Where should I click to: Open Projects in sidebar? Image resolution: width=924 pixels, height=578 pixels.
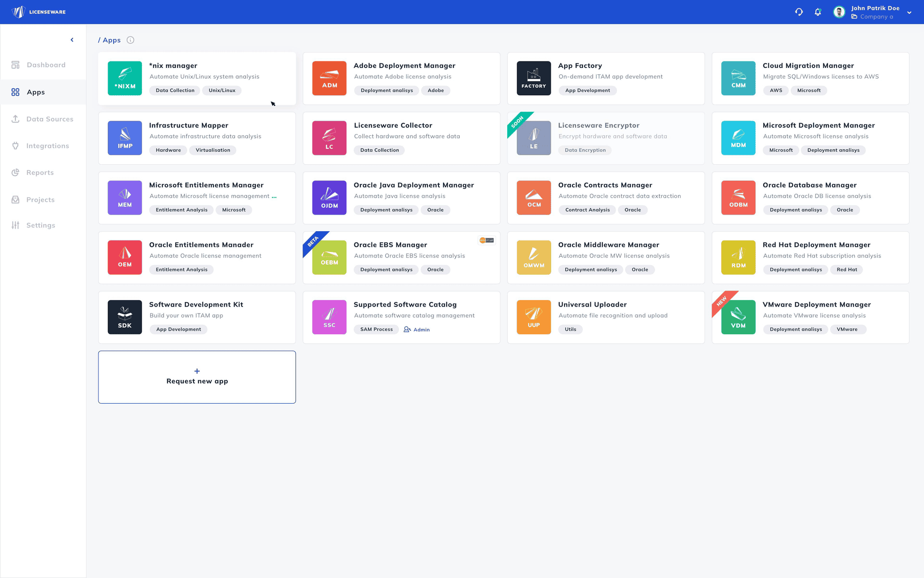pos(43,200)
